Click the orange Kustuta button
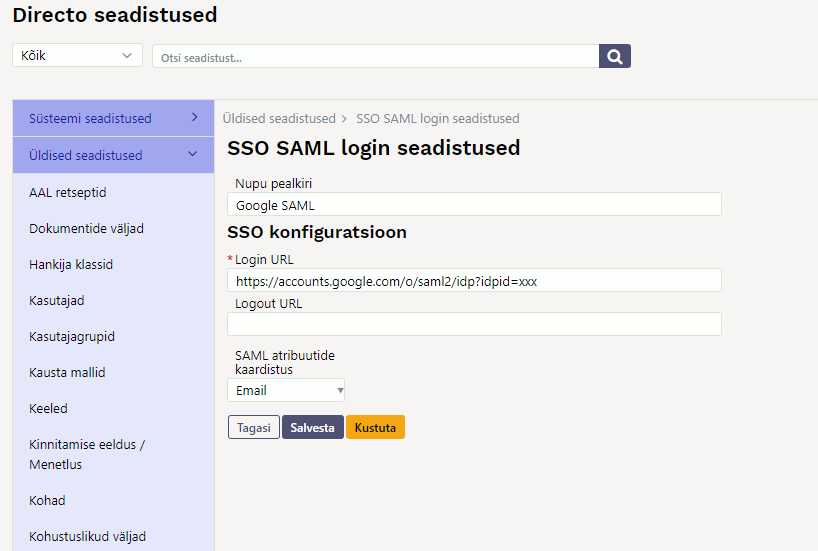Screen dimensions: 818x551 point(375,428)
